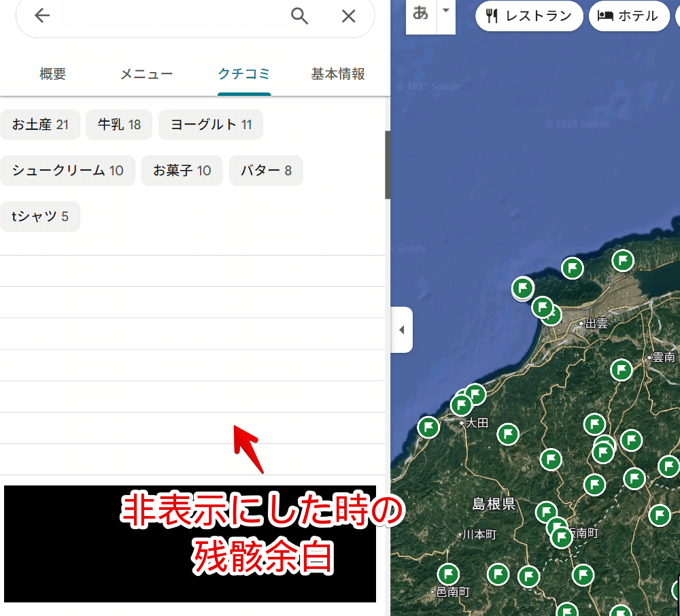
Task: Switch to the 概要 tab
Action: 53,73
